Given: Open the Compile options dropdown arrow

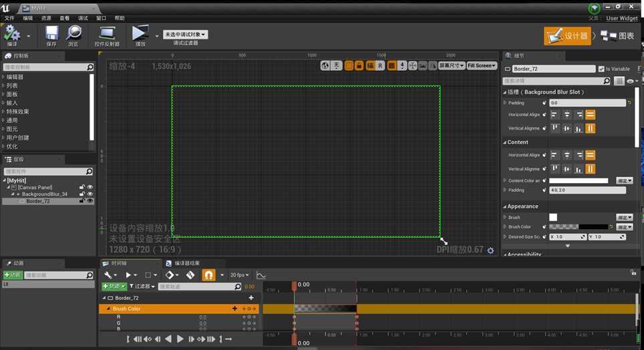Looking at the screenshot, I should (x=28, y=36).
